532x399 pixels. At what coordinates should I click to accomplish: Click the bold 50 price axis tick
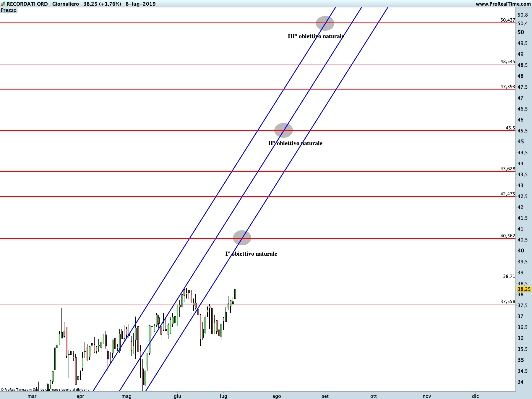click(x=521, y=32)
